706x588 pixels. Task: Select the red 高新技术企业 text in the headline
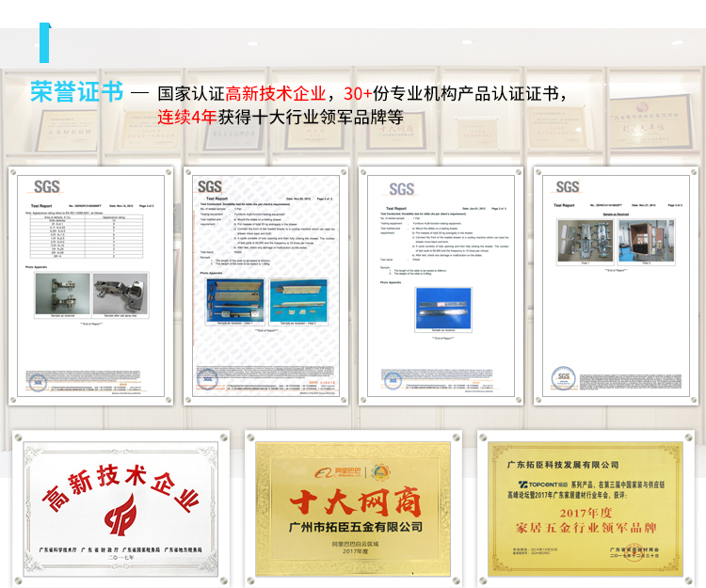275,93
